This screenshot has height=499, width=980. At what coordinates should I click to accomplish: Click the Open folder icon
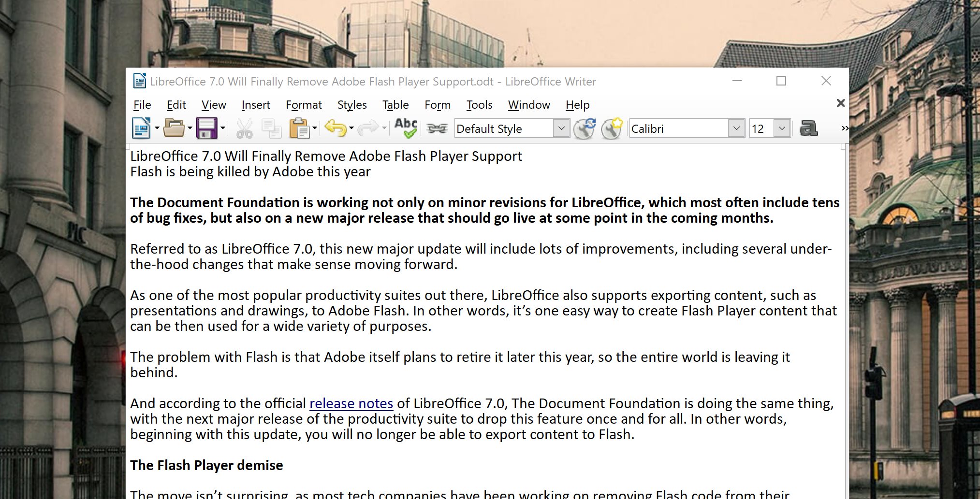[174, 128]
